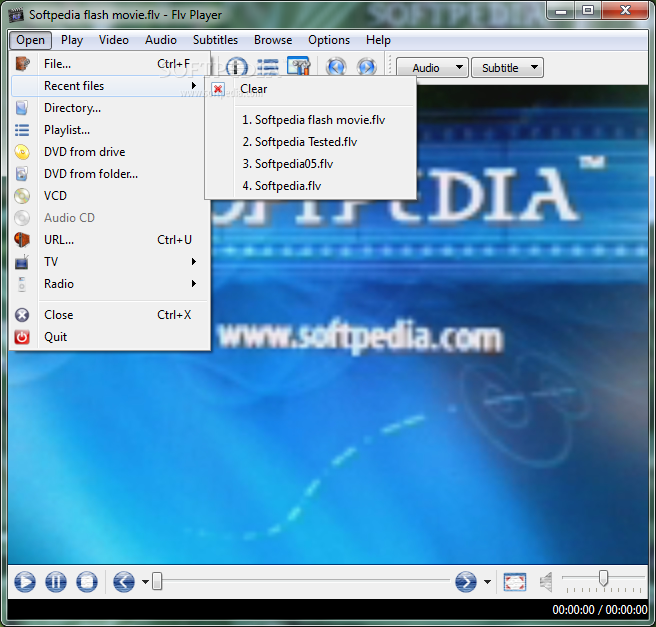Toggle fullscreen mode icon
This screenshot has height=627, width=656.
click(x=515, y=582)
